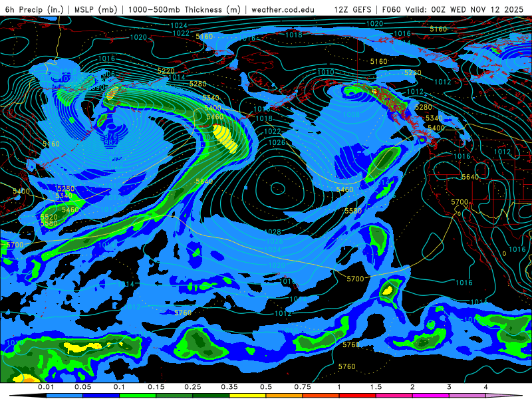Viewport: 532px width, 399px height.
Task: Click the yellow heavy precip core in the frontal band
Action: click(x=225, y=138)
